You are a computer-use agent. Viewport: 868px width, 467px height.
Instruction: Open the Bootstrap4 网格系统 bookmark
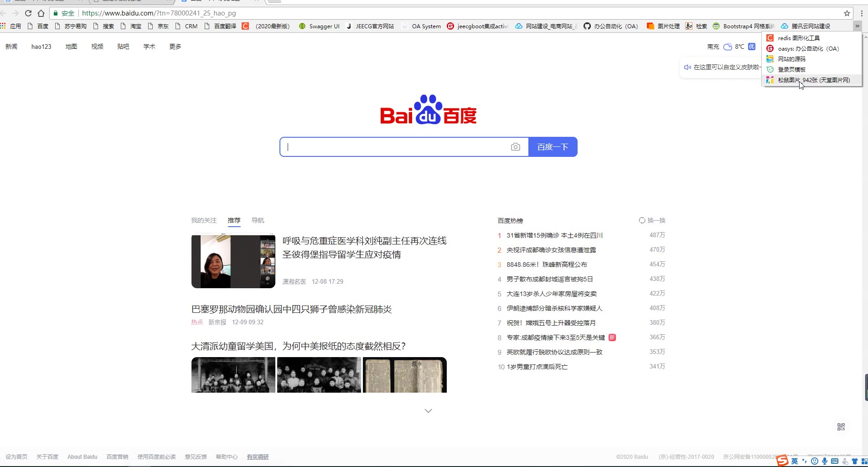pyautogui.click(x=744, y=26)
